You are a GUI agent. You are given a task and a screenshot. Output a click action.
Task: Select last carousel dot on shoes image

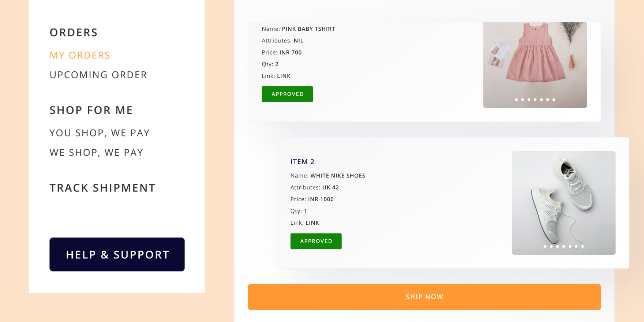(583, 247)
